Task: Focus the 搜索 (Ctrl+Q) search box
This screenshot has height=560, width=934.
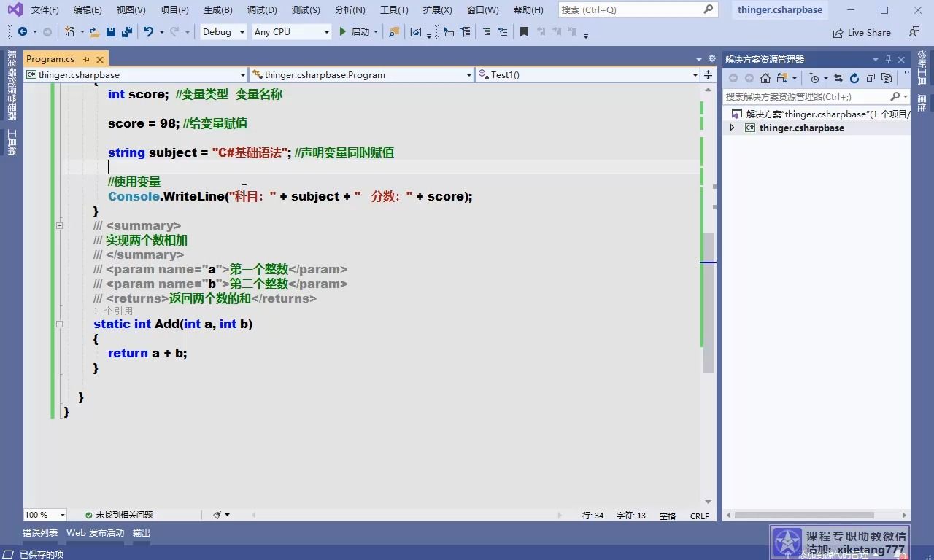Action: tap(638, 10)
